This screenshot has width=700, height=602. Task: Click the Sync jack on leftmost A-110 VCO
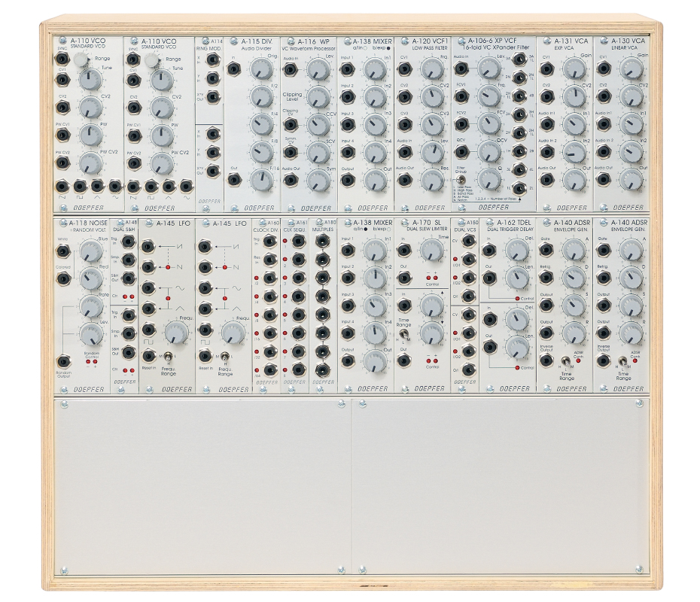click(62, 59)
